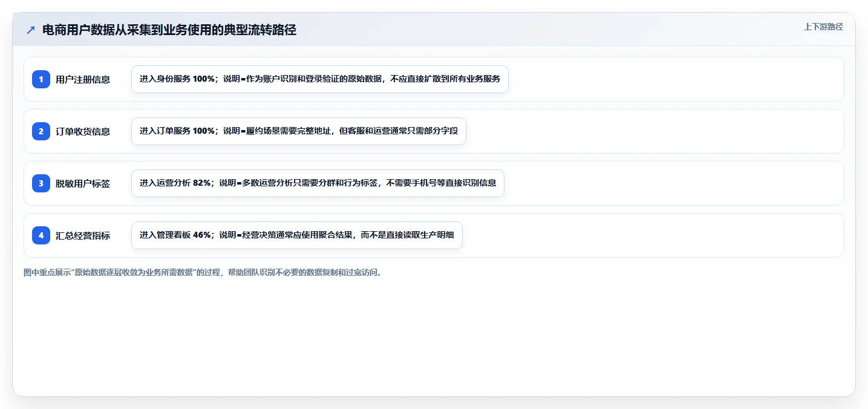Open the '进入管理看板 46%' description box

tap(297, 235)
